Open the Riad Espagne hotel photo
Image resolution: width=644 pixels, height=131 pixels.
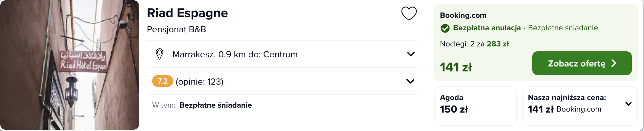(70, 65)
